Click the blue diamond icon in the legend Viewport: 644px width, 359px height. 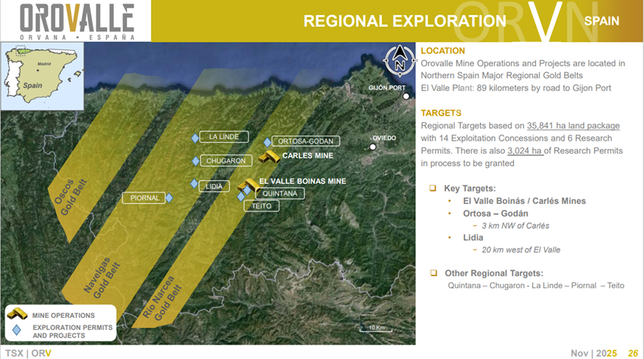[x=17, y=330]
